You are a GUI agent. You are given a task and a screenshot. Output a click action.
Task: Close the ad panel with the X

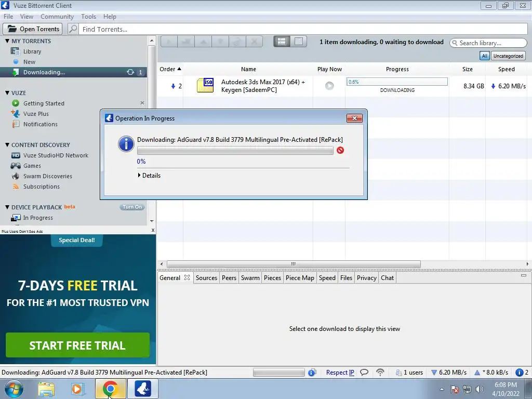click(x=153, y=230)
